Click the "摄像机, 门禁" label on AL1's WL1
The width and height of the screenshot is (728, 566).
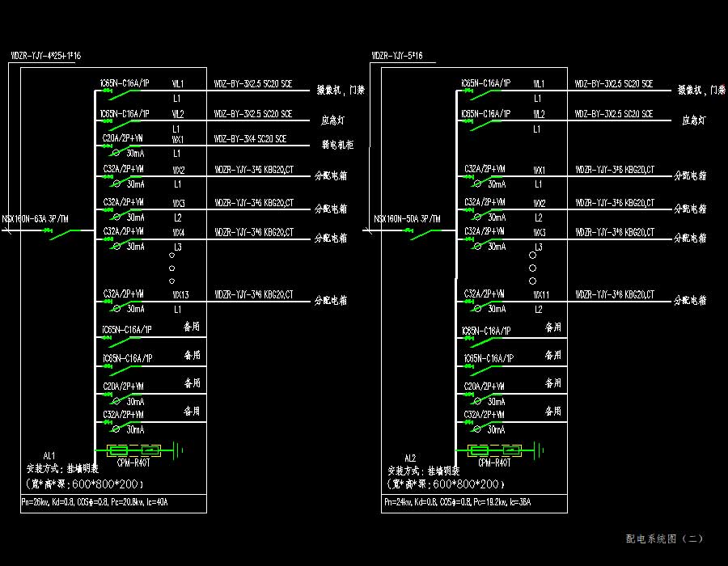pyautogui.click(x=341, y=90)
